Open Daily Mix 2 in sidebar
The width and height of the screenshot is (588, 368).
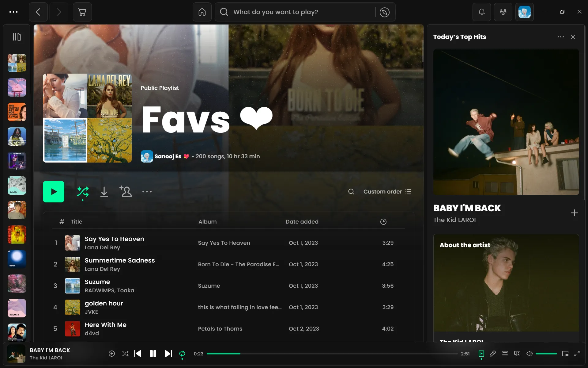pos(17,308)
